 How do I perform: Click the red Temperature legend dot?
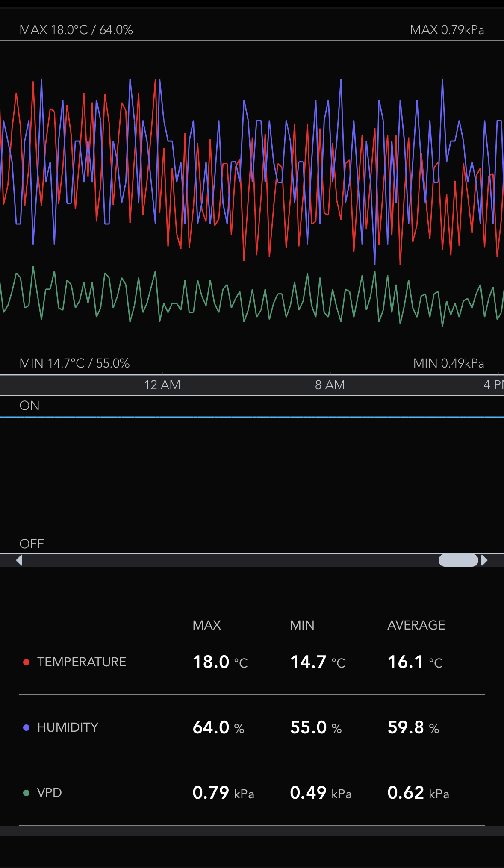click(x=26, y=662)
